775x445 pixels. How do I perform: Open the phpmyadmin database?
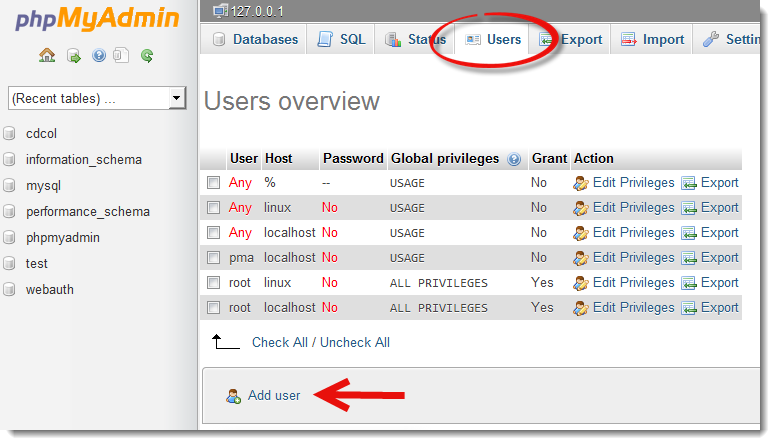pyautogui.click(x=63, y=238)
